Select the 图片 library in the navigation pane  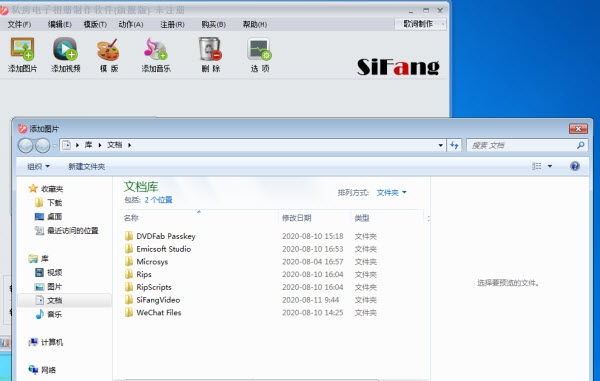click(x=54, y=287)
